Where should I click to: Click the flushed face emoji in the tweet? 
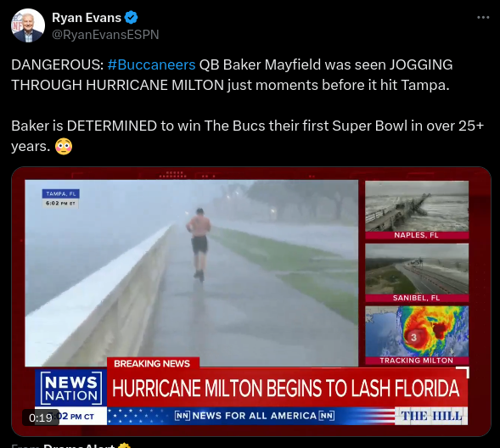pos(64,146)
